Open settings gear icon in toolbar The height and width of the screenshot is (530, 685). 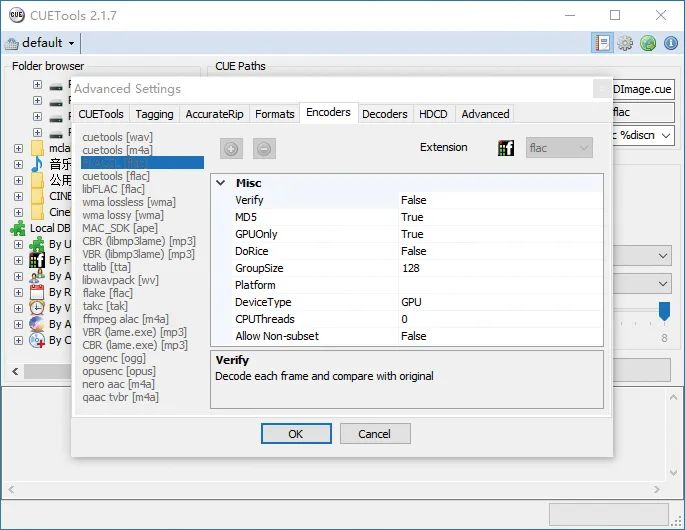625,43
